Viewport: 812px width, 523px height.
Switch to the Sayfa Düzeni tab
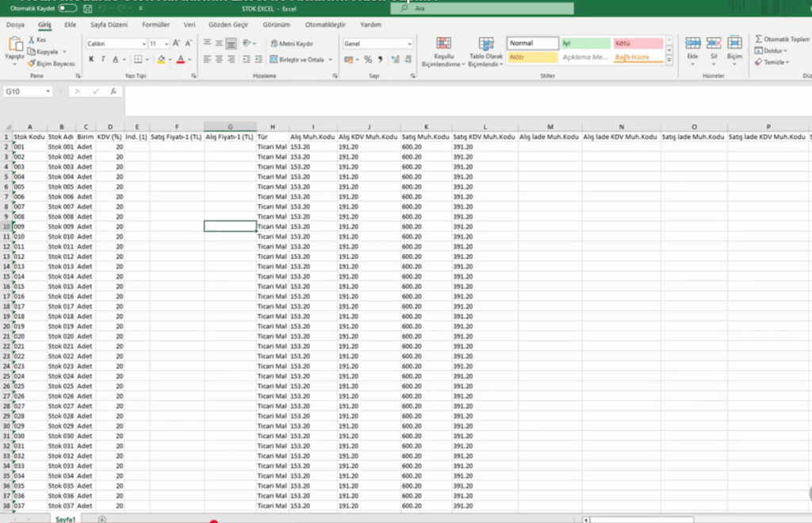point(109,25)
